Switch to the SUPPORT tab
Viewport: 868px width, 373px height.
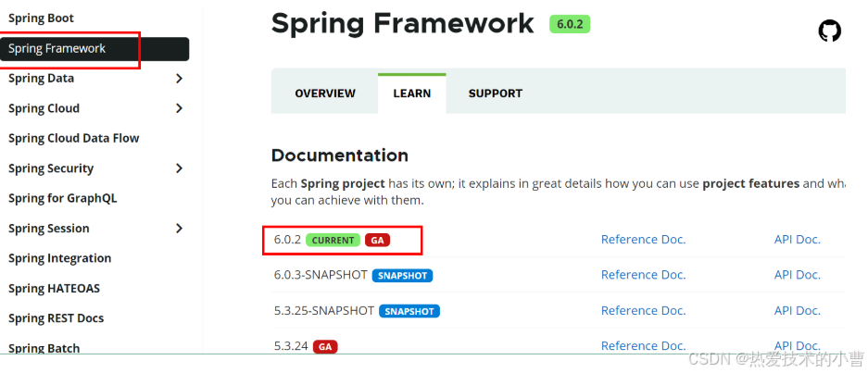pos(496,93)
